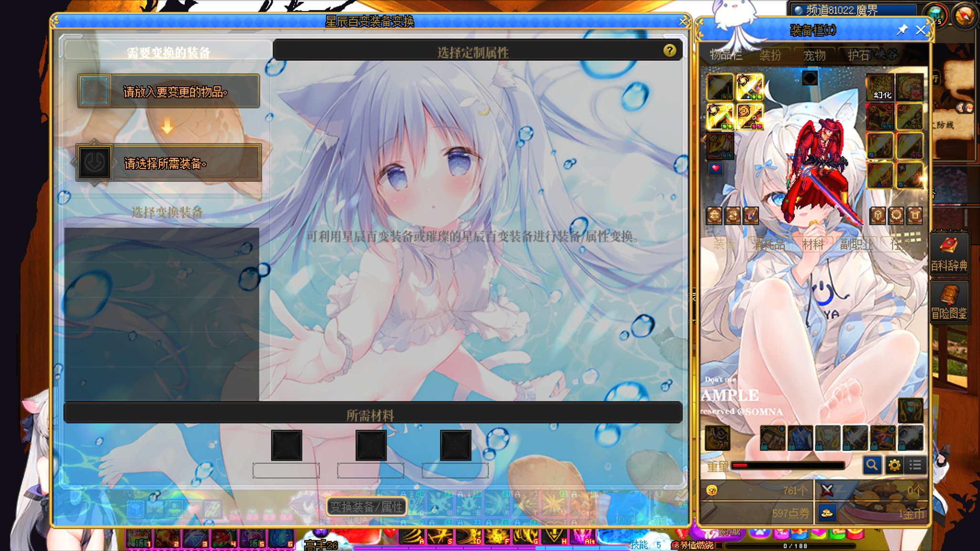Click the 597点券 balance text

coord(790,513)
